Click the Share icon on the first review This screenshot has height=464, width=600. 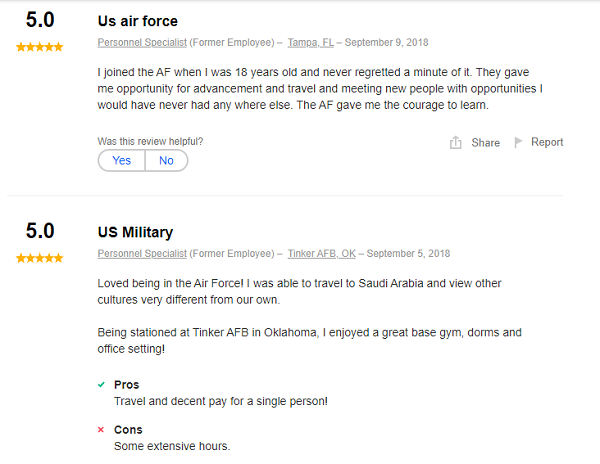[456, 142]
